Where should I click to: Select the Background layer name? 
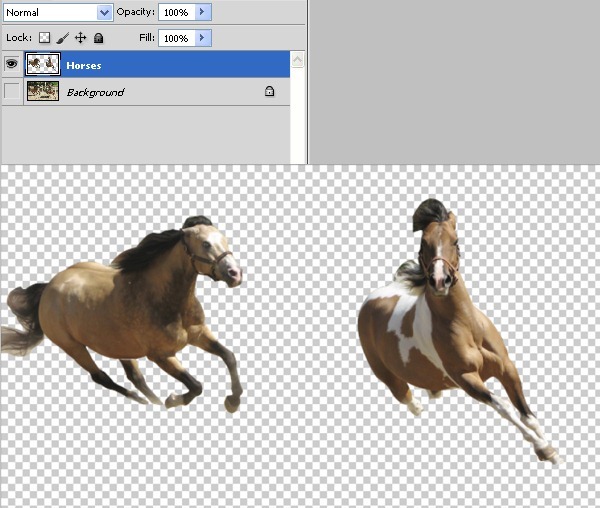tap(95, 92)
